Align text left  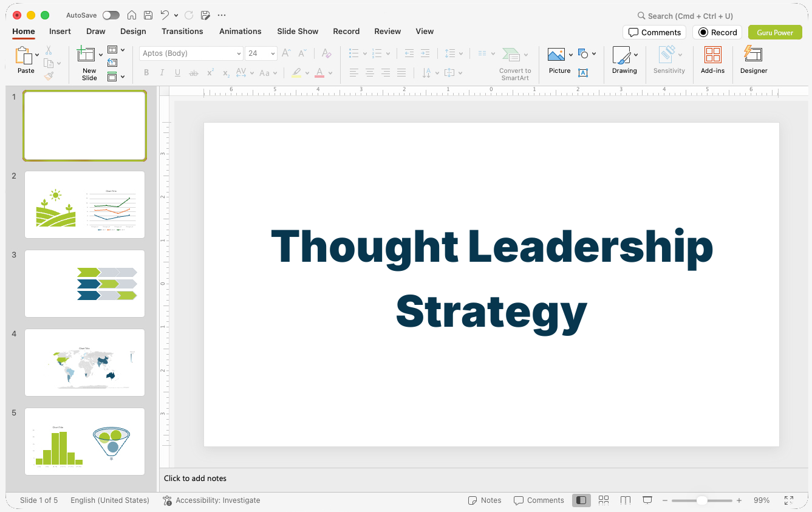354,73
